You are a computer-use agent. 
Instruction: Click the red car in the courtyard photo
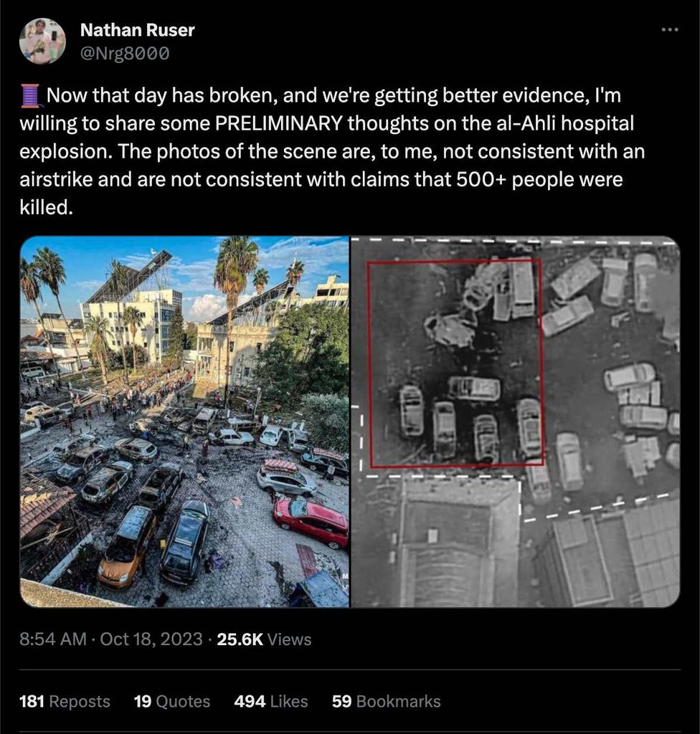click(x=311, y=522)
